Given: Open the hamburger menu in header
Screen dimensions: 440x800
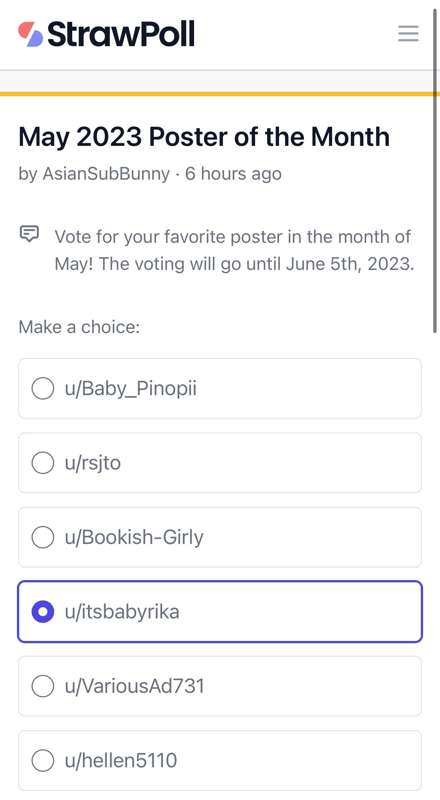Looking at the screenshot, I should (408, 34).
